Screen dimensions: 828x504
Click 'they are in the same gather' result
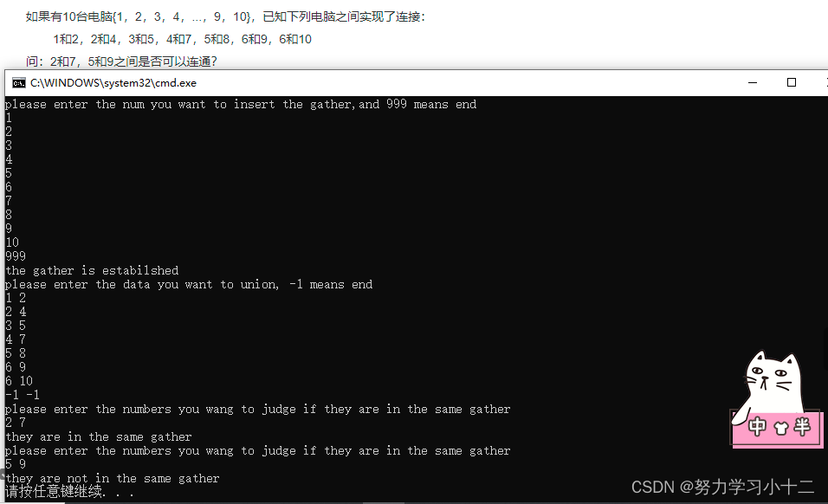[98, 437]
